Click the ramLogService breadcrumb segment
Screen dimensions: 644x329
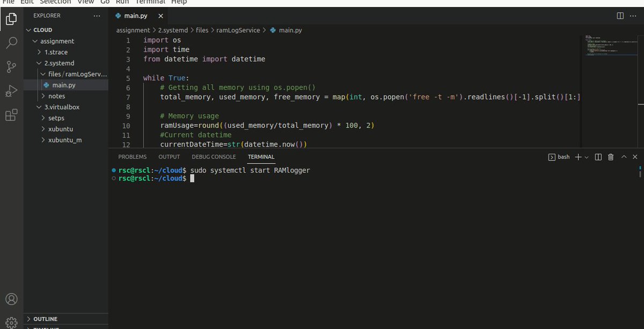pyautogui.click(x=238, y=30)
